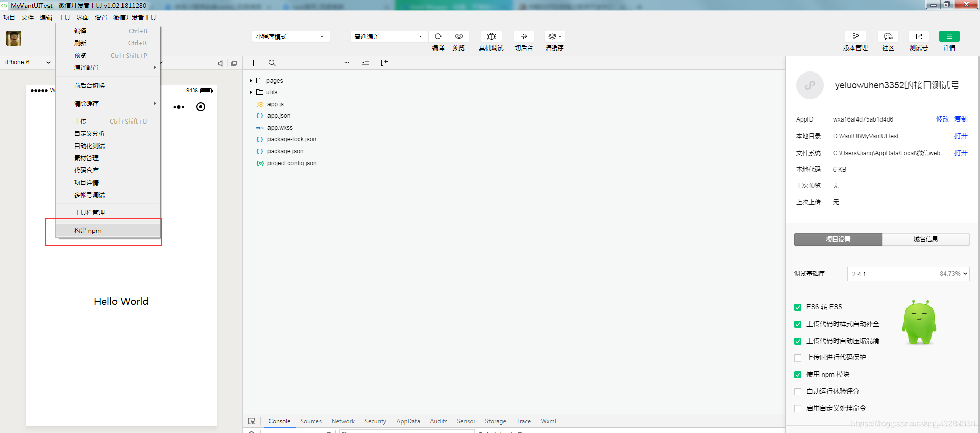Toggle 上传代码时自动压缩混淆 checkbox
Screen dimensions: 980x433
click(x=798, y=341)
